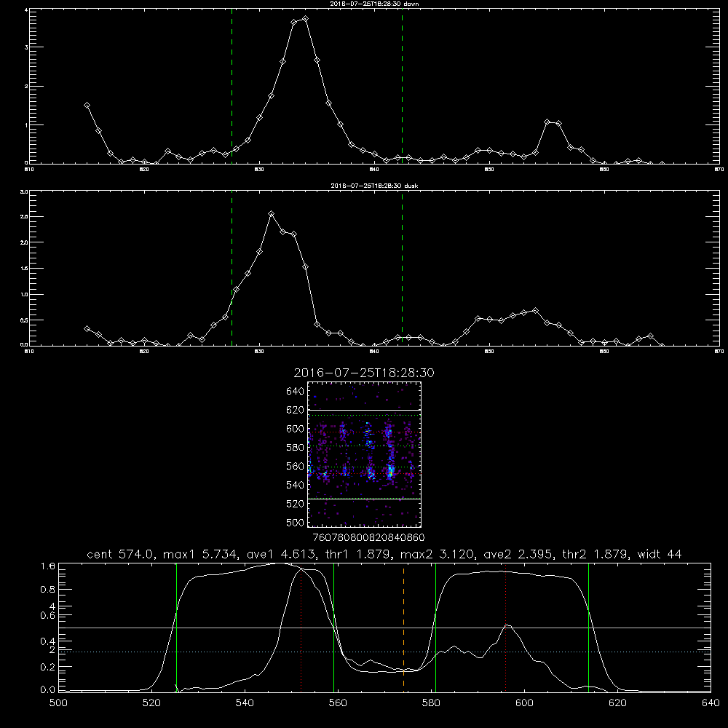Click the y-axis label '0.8' of the bottom plot
The height and width of the screenshot is (728, 728).
click(48, 590)
